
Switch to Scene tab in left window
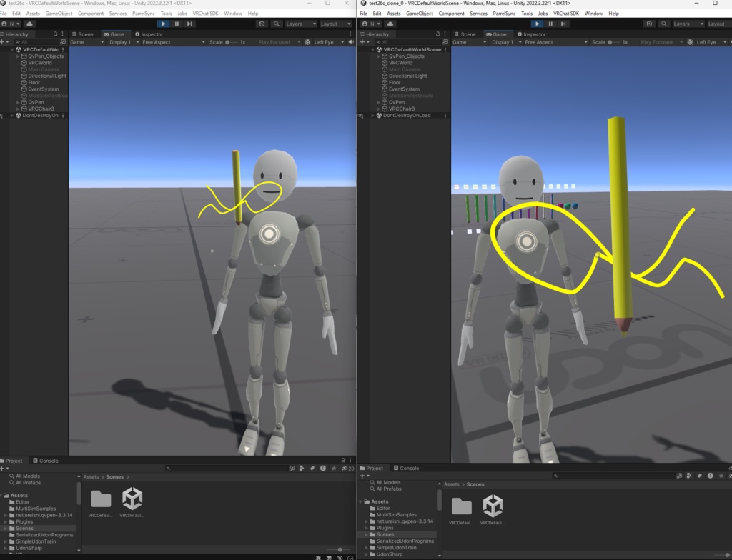(x=82, y=34)
